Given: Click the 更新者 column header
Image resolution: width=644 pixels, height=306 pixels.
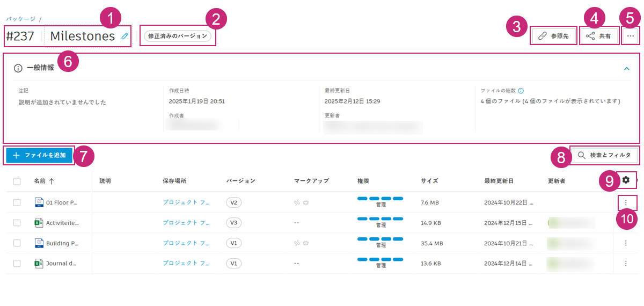Looking at the screenshot, I should (557, 181).
